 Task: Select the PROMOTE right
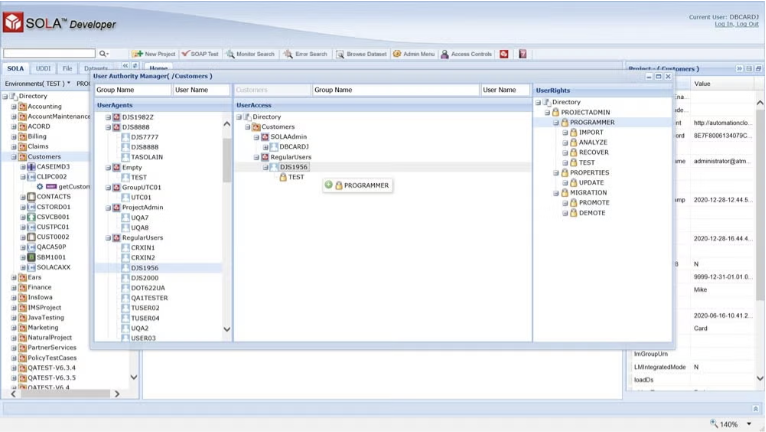594,202
